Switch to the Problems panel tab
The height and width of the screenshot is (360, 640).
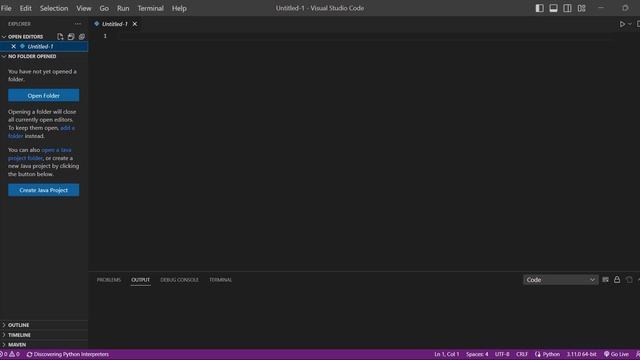pos(109,280)
